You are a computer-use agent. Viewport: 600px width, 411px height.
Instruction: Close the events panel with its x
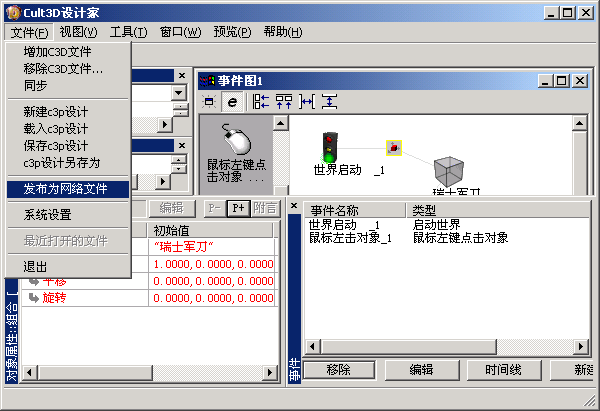pos(294,206)
